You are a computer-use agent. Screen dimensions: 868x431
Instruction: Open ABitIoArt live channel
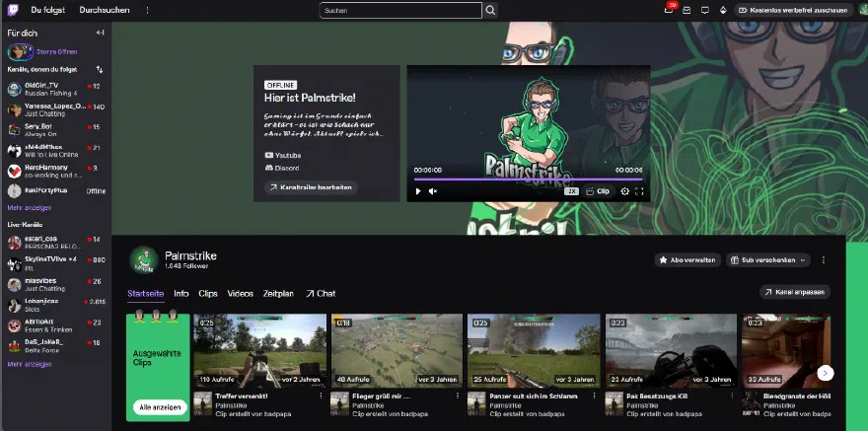56,325
